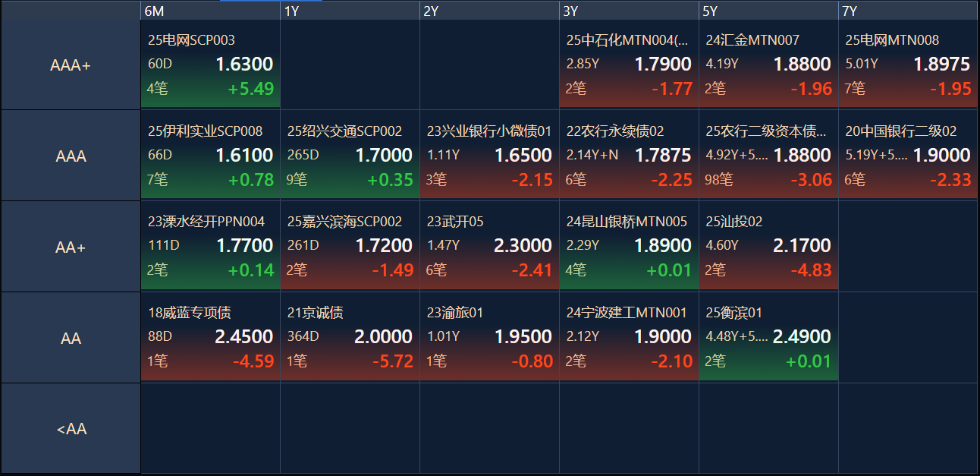Click the AA+ rating row header
Viewport: 980px width, 476px height.
(x=71, y=247)
